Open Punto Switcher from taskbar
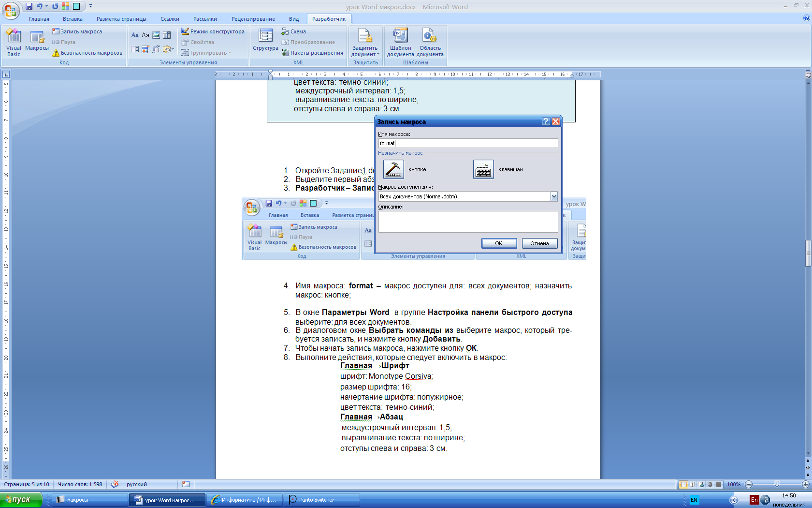Image resolution: width=812 pixels, height=508 pixels. (322, 500)
